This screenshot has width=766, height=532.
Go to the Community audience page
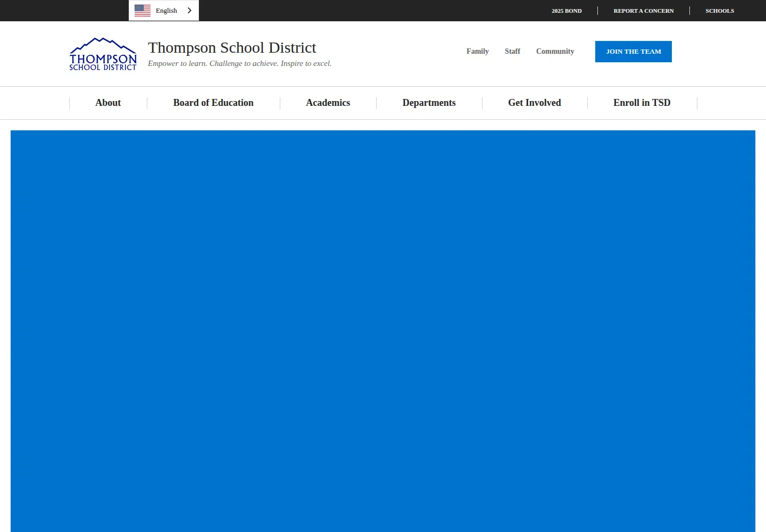pyautogui.click(x=555, y=52)
